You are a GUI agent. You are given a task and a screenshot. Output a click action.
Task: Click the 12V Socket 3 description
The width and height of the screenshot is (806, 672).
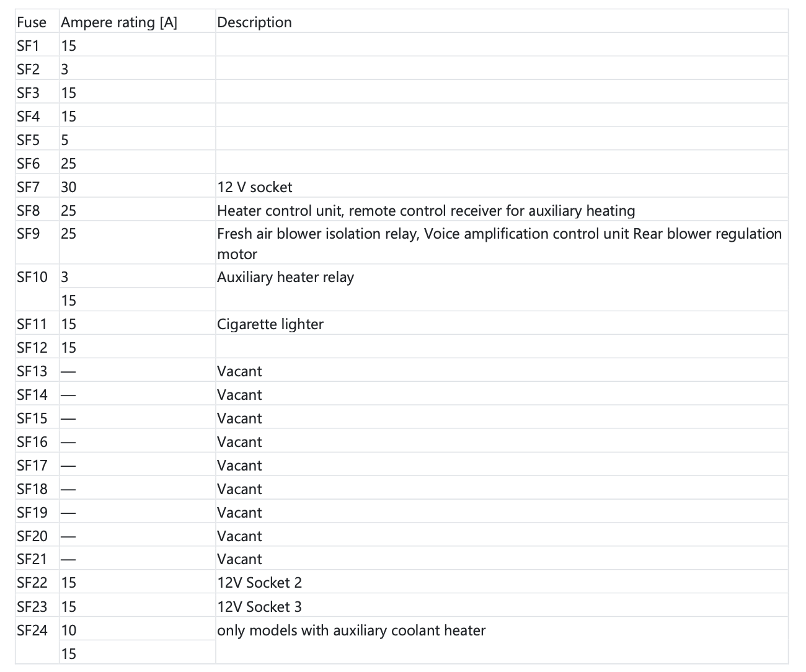[x=259, y=606]
